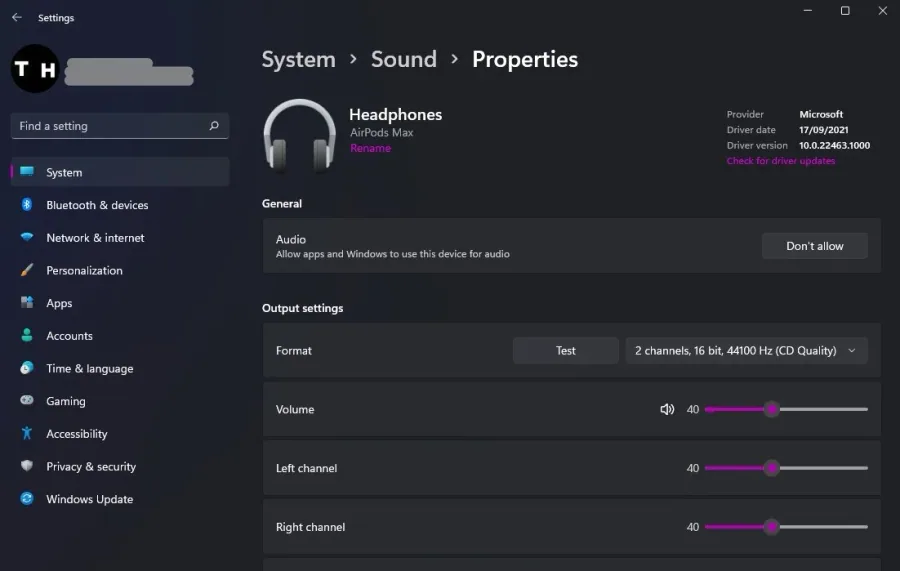This screenshot has height=571, width=900.
Task: Select Personalization in the sidebar
Action: pos(120,270)
